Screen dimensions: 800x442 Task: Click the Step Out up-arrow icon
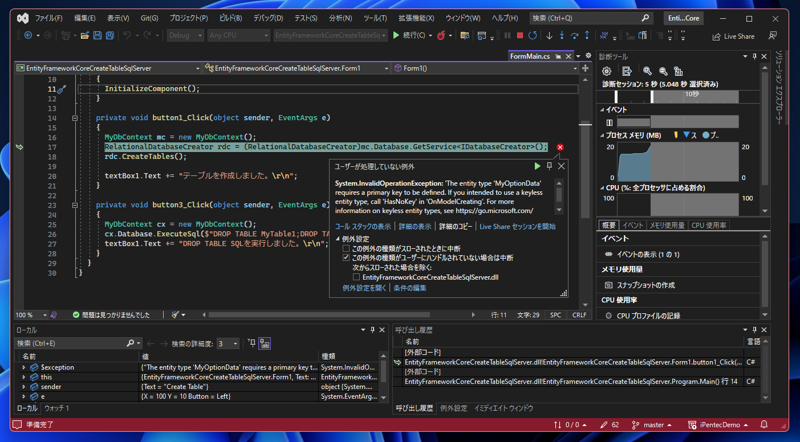click(x=587, y=36)
